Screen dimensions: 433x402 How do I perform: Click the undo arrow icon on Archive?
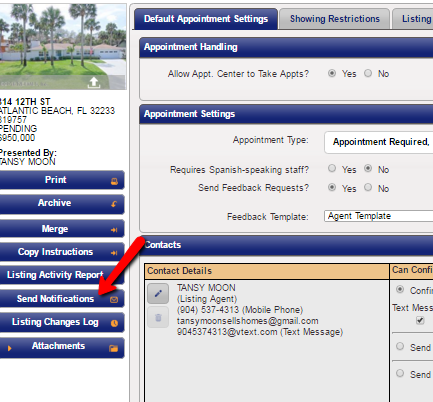tap(114, 204)
